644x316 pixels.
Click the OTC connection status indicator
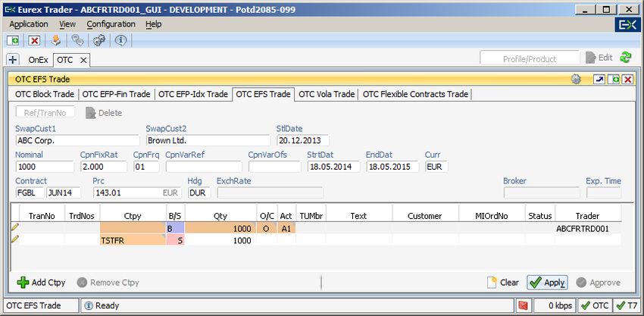click(x=595, y=305)
